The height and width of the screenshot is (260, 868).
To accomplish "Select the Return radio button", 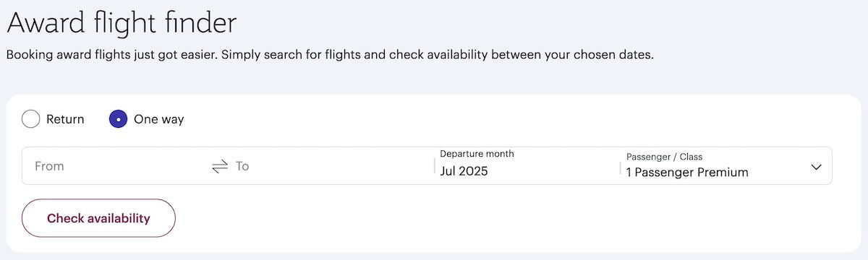I will [31, 119].
